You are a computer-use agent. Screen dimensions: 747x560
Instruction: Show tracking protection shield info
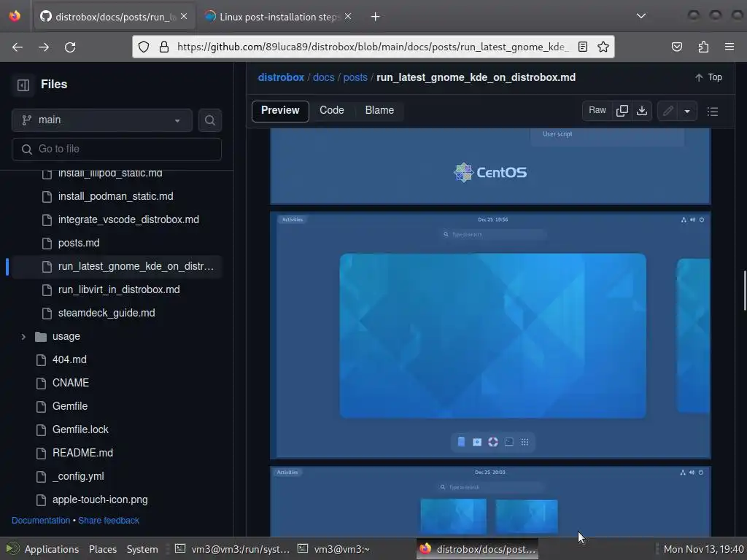tap(144, 47)
